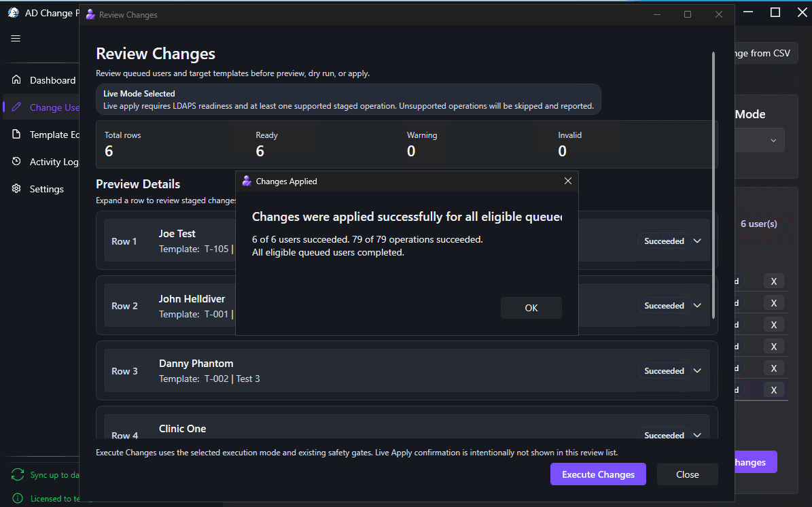Click the Warning count value

(x=411, y=151)
